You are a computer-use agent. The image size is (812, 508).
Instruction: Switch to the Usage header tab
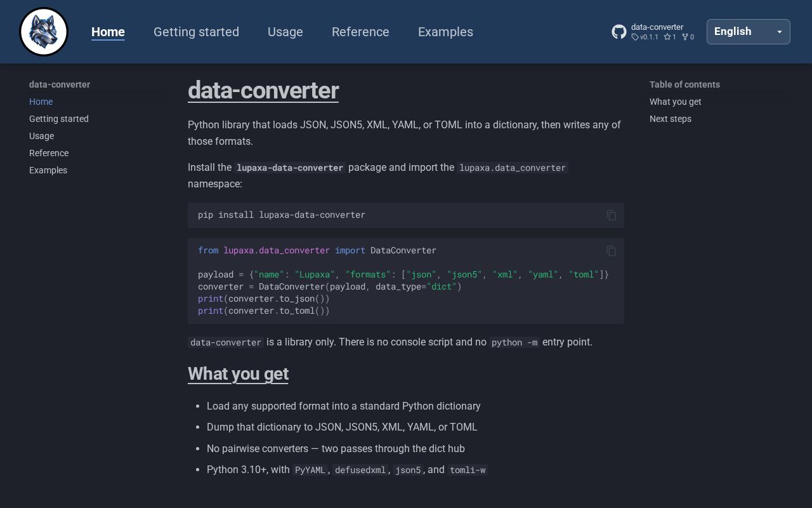(x=285, y=32)
